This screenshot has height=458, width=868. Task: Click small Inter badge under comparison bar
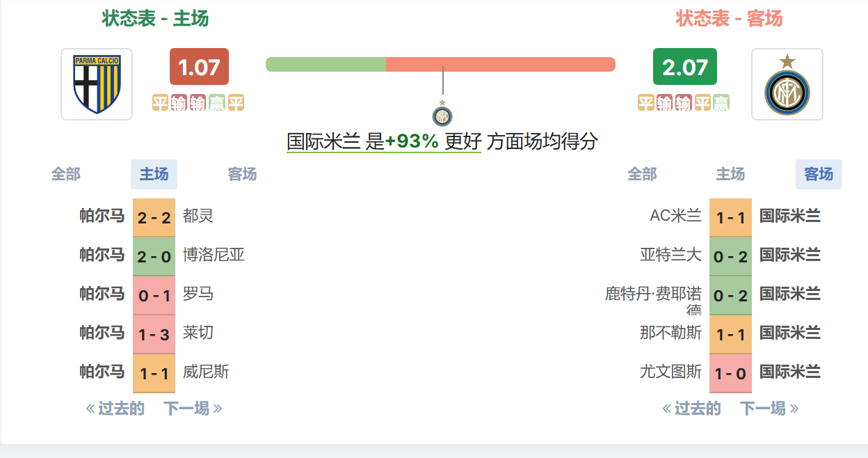pyautogui.click(x=442, y=116)
